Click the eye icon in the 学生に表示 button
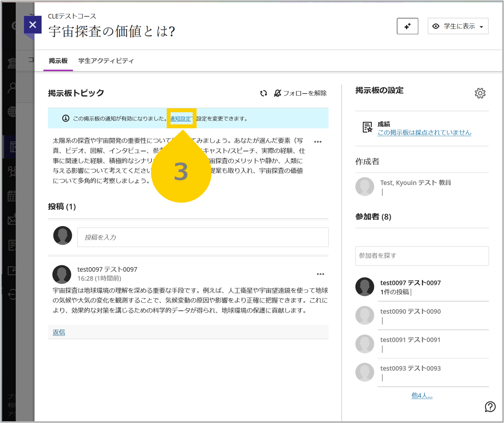Screen dimensions: 504x423 point(436,26)
